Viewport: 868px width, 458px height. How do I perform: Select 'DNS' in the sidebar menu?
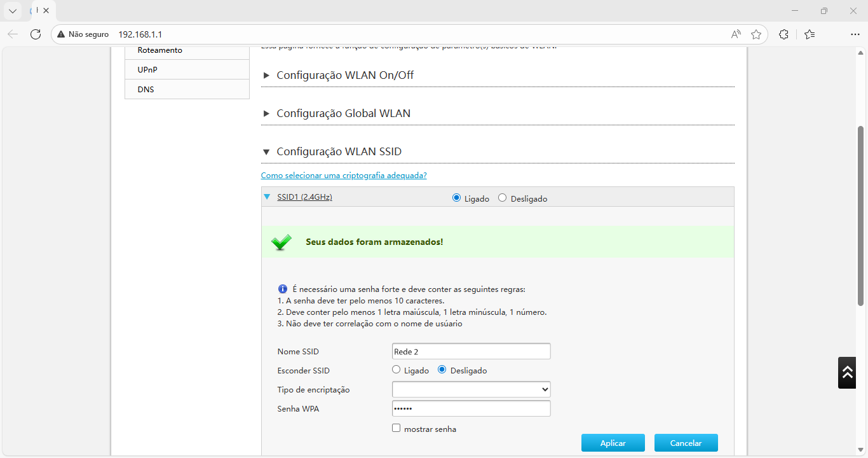146,89
